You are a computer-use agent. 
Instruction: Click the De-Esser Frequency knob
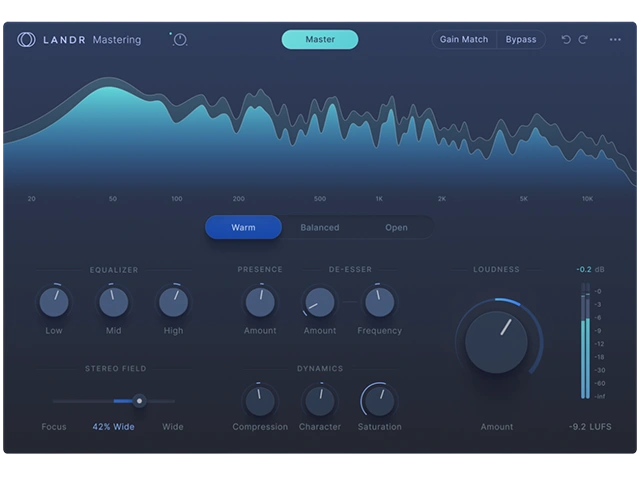(x=380, y=302)
